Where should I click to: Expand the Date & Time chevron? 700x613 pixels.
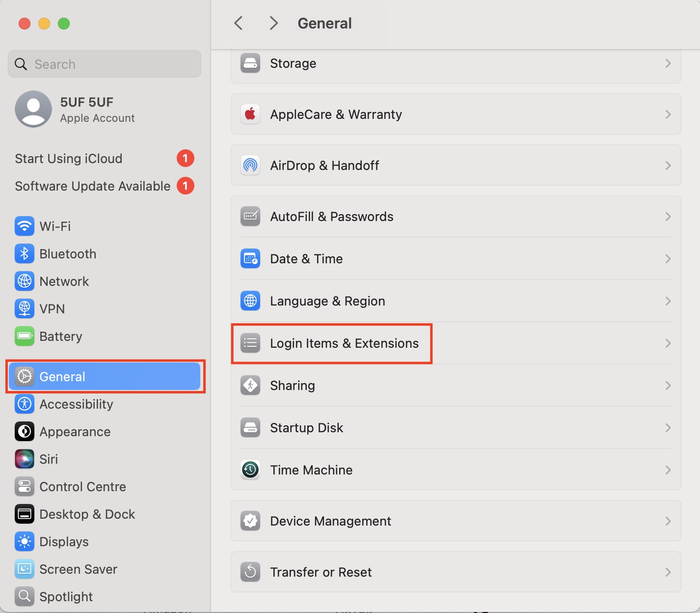point(668,259)
